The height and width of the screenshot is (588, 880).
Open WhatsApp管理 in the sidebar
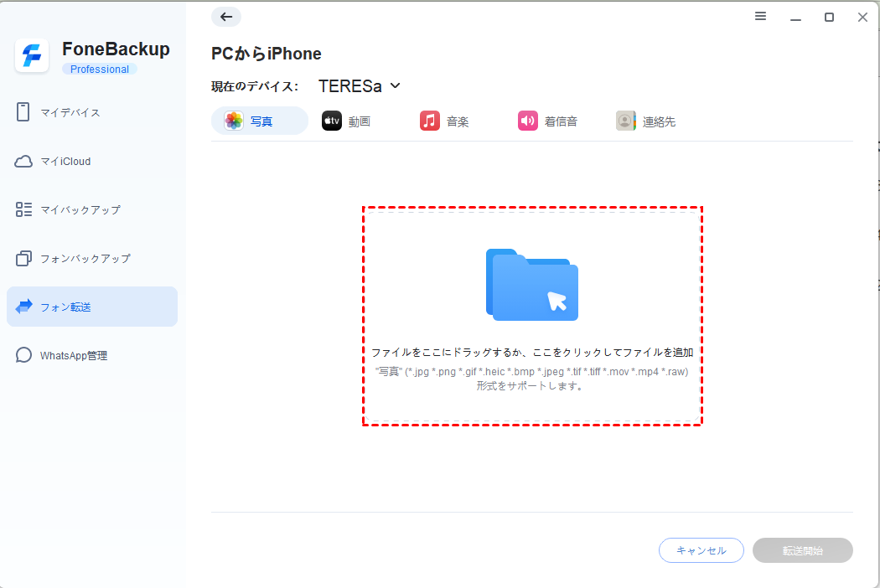tap(92, 355)
